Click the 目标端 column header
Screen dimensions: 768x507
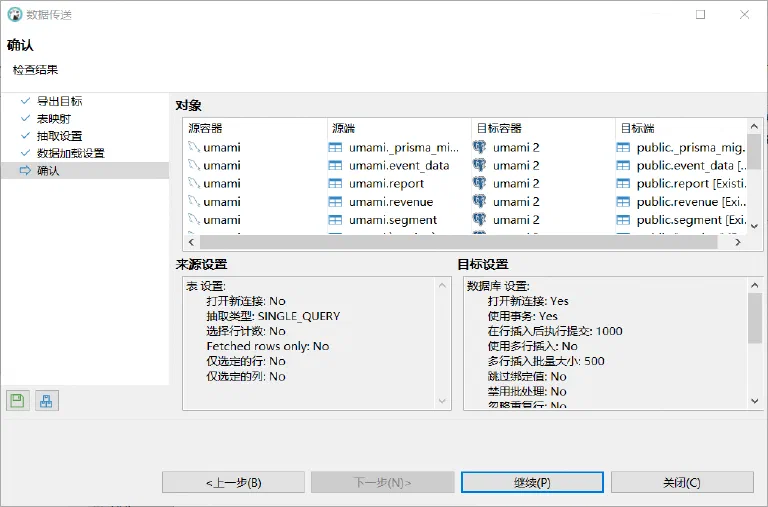click(x=638, y=128)
